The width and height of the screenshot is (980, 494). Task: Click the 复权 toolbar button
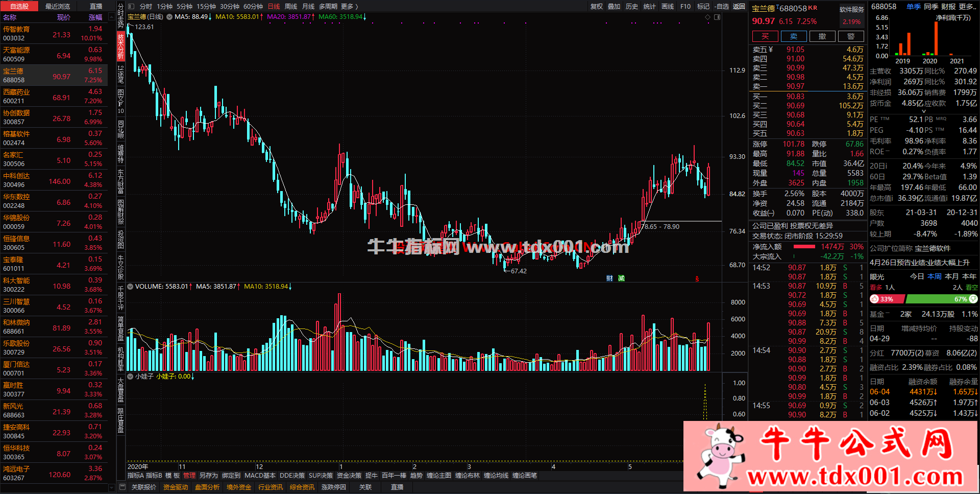click(x=597, y=6)
